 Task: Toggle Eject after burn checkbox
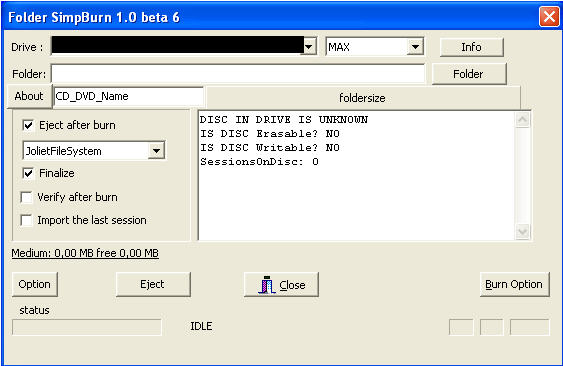pyautogui.click(x=28, y=125)
